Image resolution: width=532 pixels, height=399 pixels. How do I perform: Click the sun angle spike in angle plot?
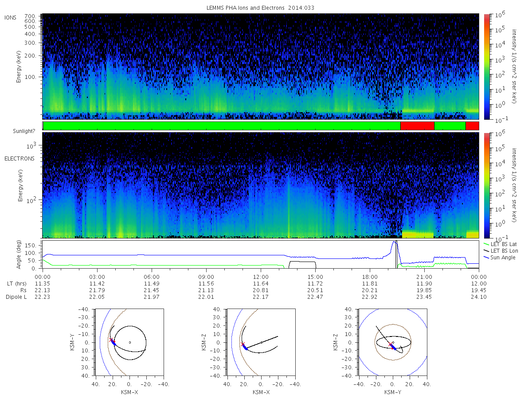(x=395, y=248)
